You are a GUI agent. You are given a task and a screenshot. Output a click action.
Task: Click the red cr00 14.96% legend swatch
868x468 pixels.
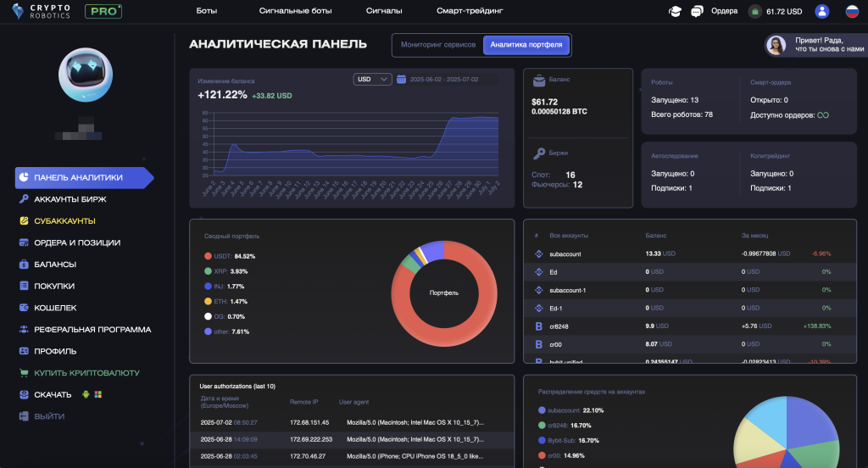[542, 455]
